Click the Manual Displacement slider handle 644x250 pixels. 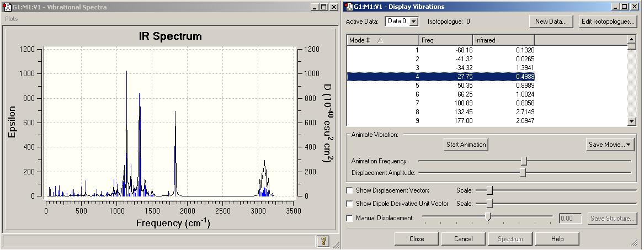488,217
